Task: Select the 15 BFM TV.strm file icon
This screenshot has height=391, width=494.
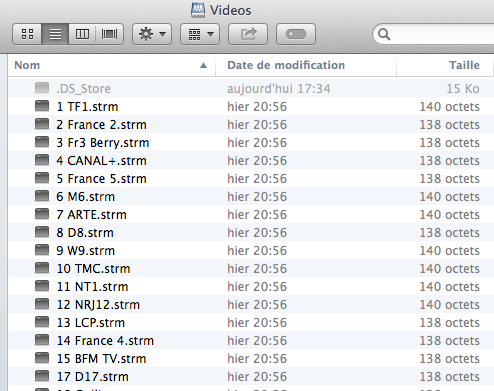Action: (x=42, y=358)
